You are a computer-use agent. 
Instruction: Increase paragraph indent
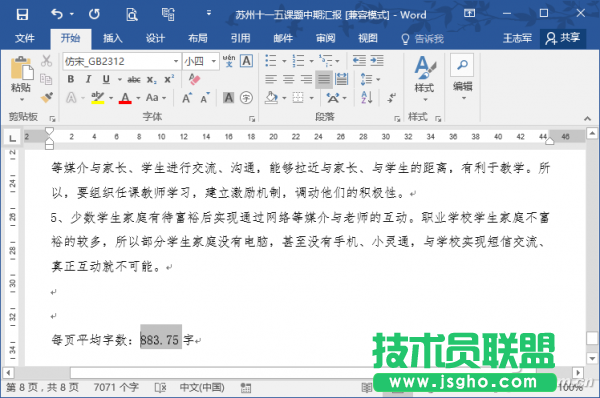pyautogui.click(x=377, y=60)
